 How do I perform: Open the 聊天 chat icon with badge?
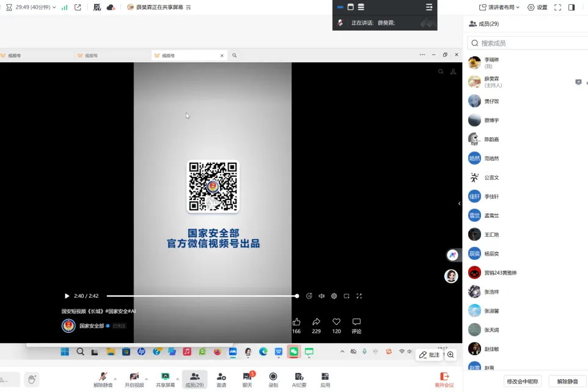[x=248, y=379]
